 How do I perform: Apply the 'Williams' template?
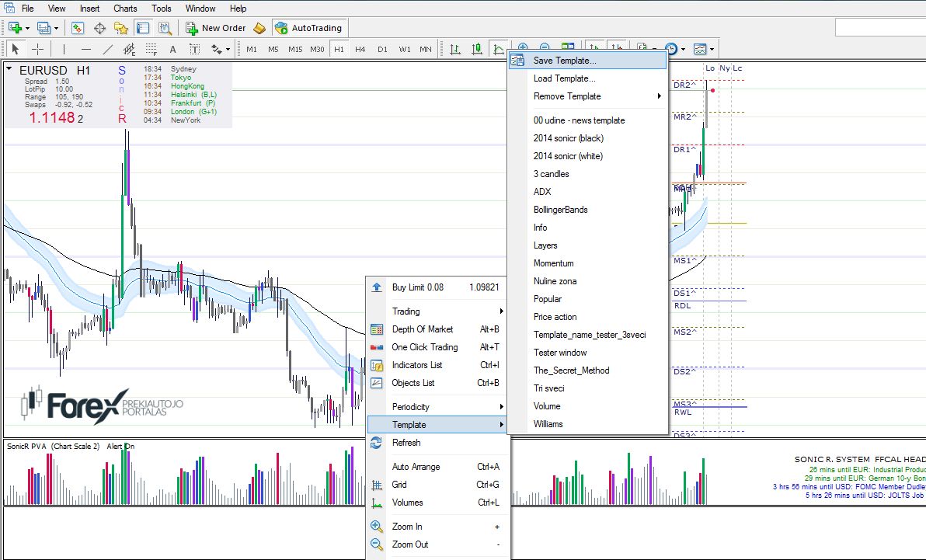click(588, 424)
